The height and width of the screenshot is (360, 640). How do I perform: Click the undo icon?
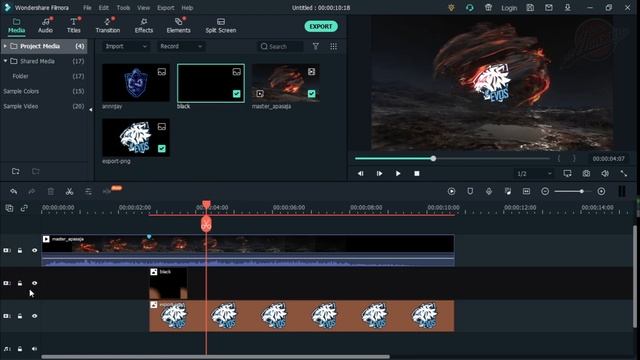coord(13,191)
